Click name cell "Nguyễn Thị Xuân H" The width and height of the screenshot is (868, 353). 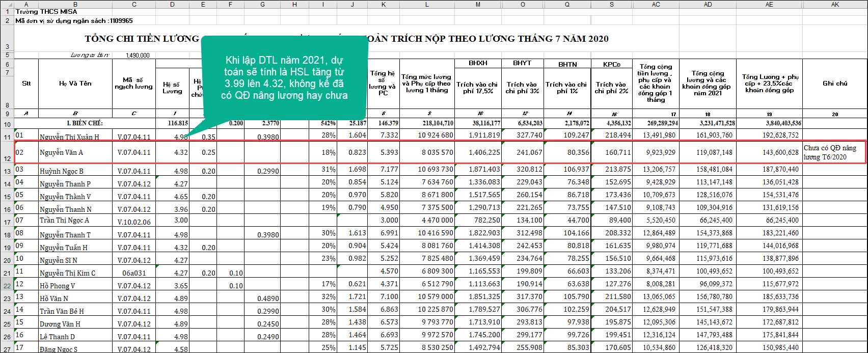(x=75, y=135)
